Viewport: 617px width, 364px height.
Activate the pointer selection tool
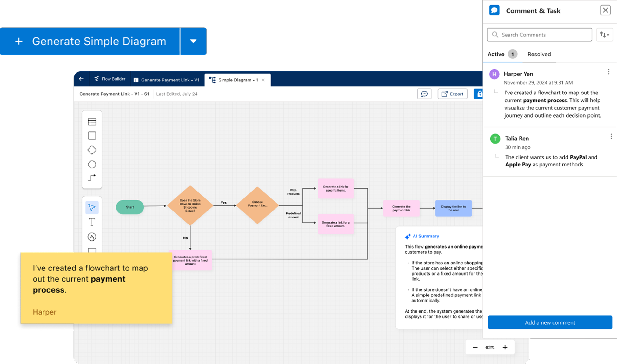[92, 207]
